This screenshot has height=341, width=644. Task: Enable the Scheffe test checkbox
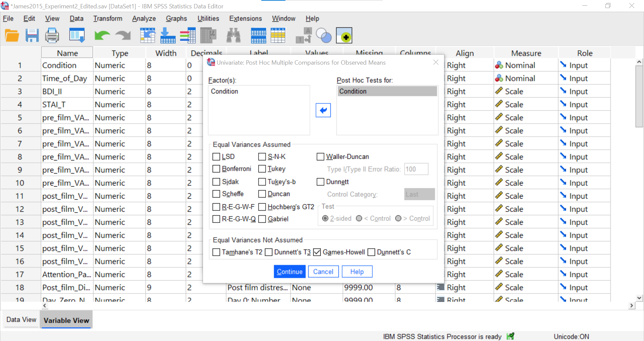[x=216, y=194]
